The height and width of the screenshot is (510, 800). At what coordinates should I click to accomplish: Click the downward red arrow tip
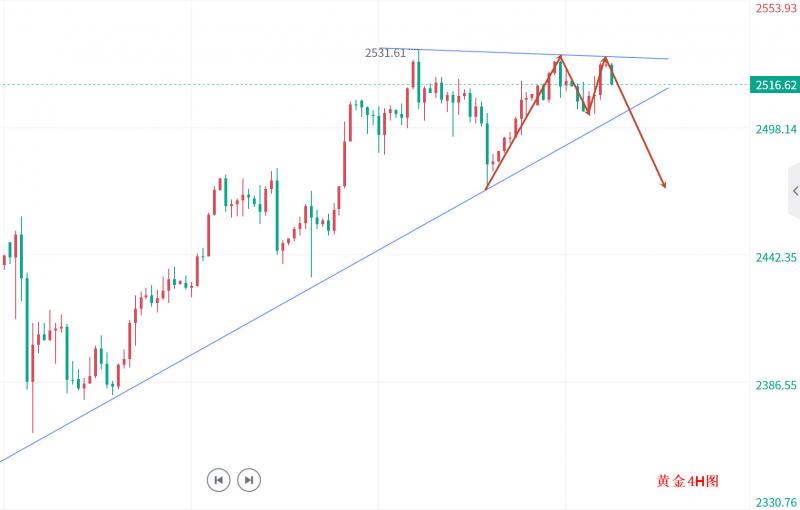point(664,187)
